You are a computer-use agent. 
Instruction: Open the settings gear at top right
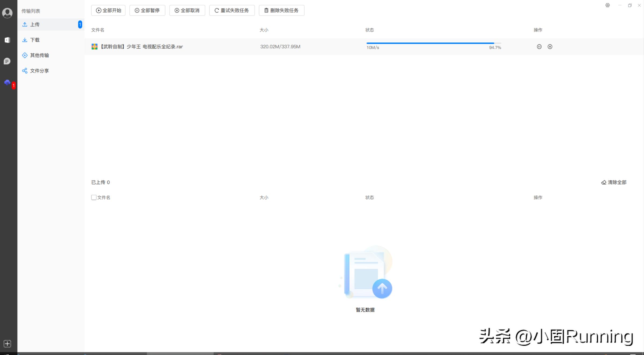click(608, 5)
